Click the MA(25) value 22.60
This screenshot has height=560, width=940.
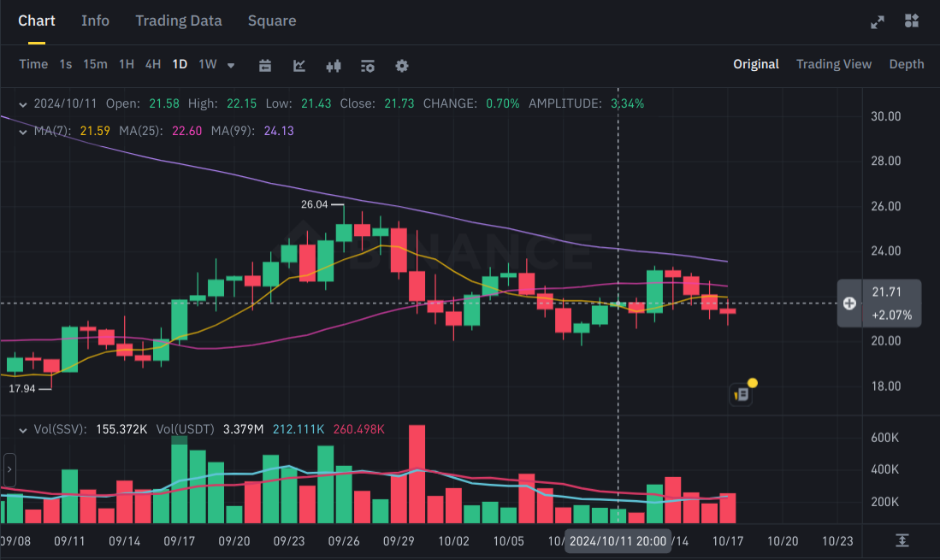click(x=187, y=131)
